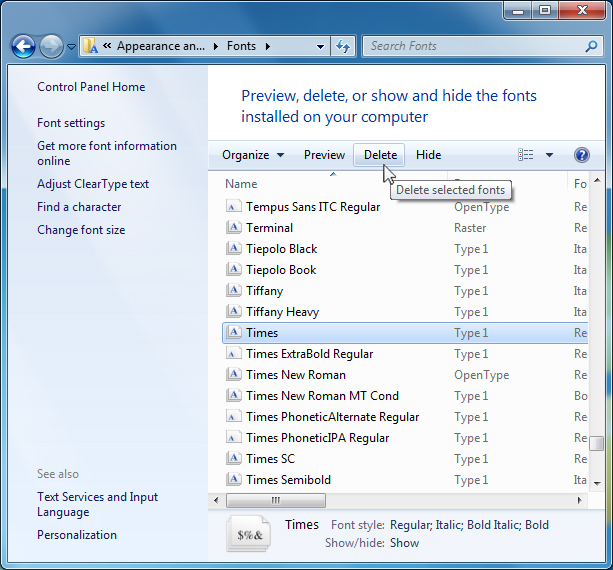Expand the arrow after Fonts breadcrumb
The width and height of the screenshot is (613, 570).
[x=268, y=47]
